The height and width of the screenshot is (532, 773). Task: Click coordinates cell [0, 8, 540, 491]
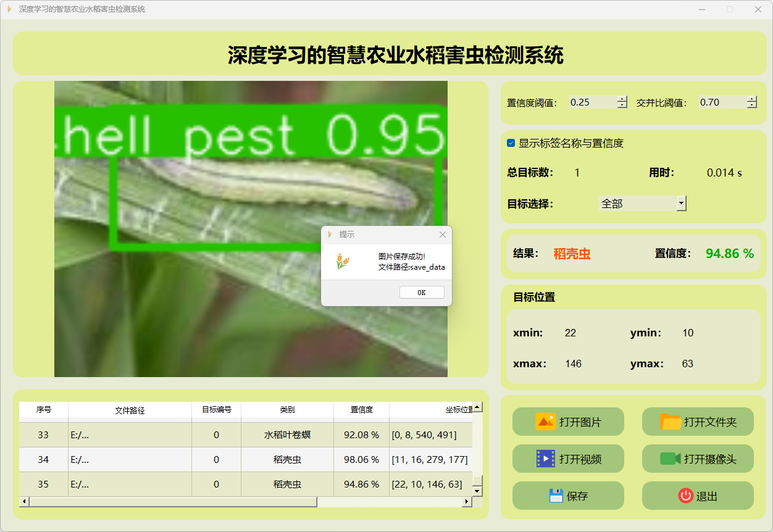(x=431, y=435)
